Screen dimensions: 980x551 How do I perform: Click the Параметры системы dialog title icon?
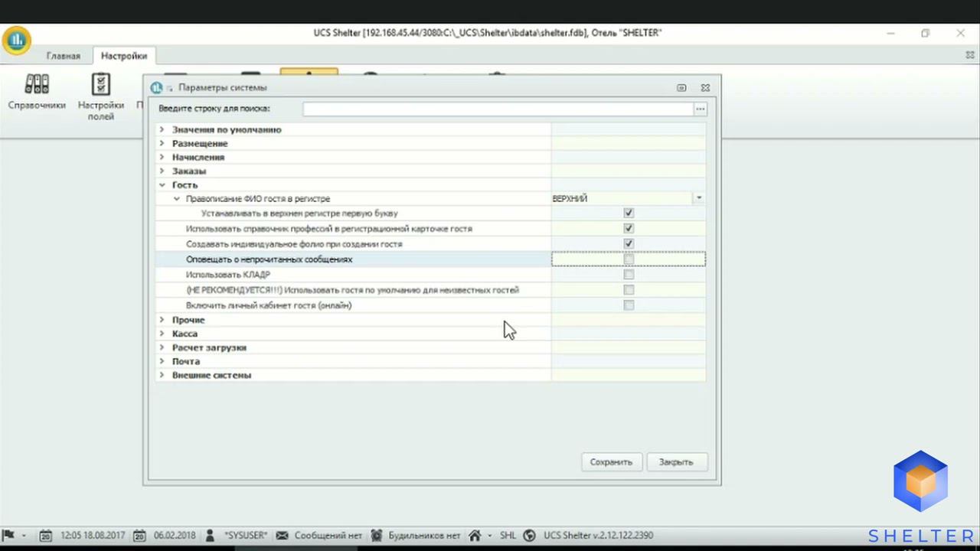pyautogui.click(x=156, y=87)
